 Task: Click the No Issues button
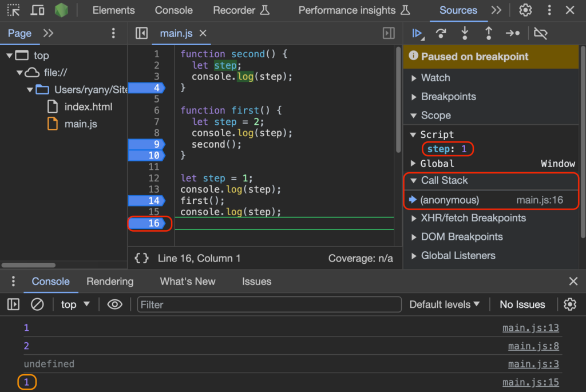[x=522, y=304]
